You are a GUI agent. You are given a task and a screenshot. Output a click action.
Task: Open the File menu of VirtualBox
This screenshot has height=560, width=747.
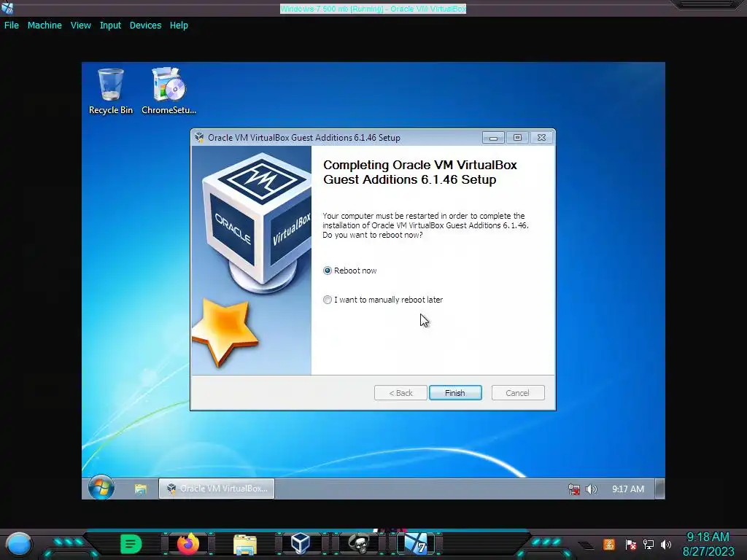coord(12,26)
